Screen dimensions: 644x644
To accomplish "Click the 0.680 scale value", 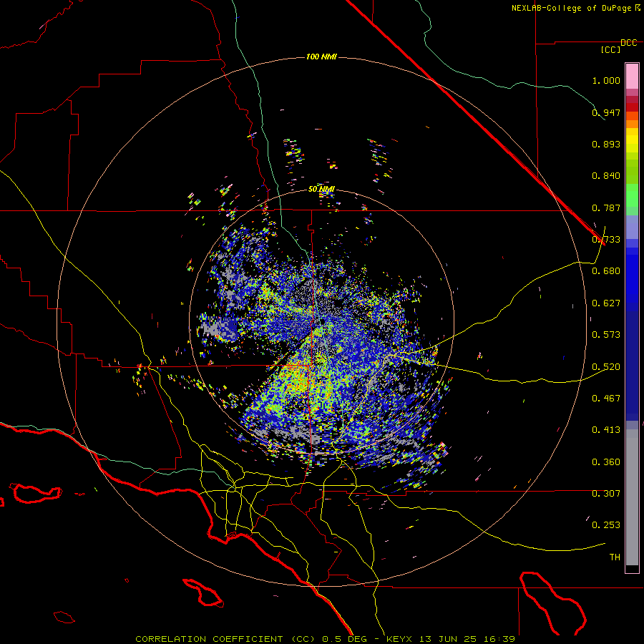I will coord(606,271).
